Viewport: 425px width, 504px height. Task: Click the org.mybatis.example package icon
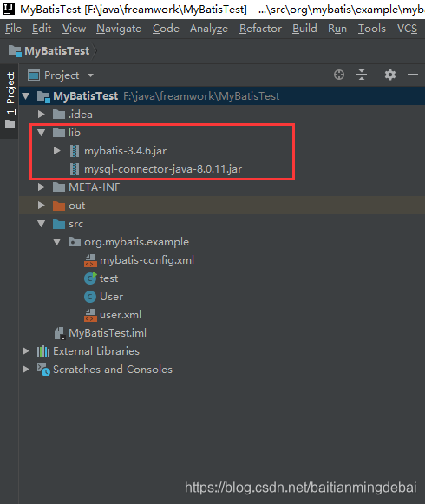[75, 242]
